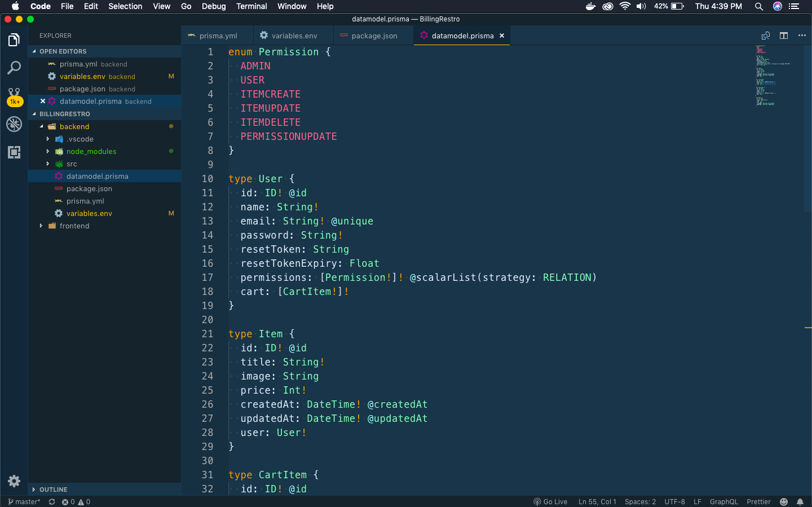
Task: Open the Siri icon in menu bar
Action: [x=778, y=6]
